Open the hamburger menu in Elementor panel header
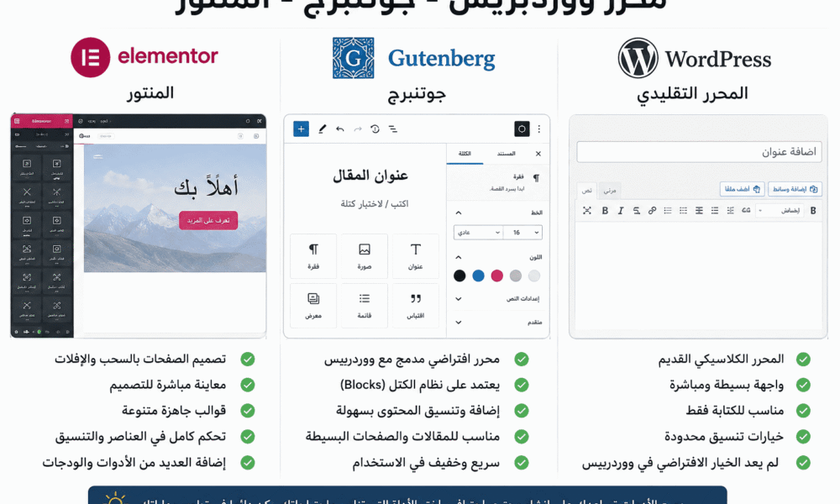840x504 pixels. [17, 121]
